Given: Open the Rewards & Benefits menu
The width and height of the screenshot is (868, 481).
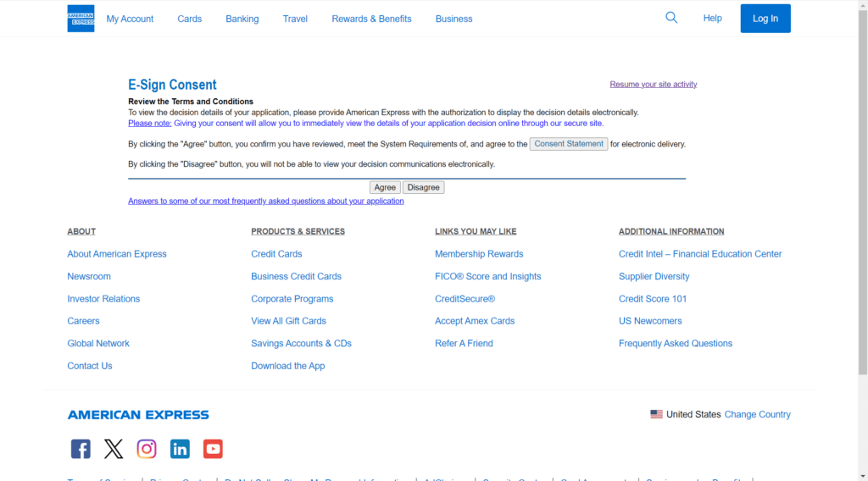Looking at the screenshot, I should pos(371,19).
